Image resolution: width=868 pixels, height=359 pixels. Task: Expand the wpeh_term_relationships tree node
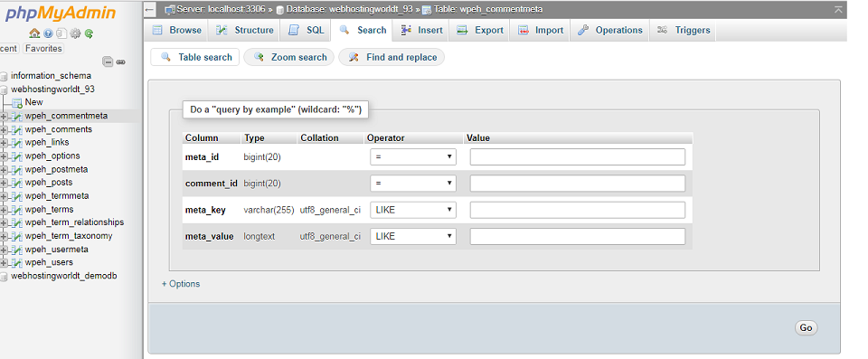tap(4, 222)
